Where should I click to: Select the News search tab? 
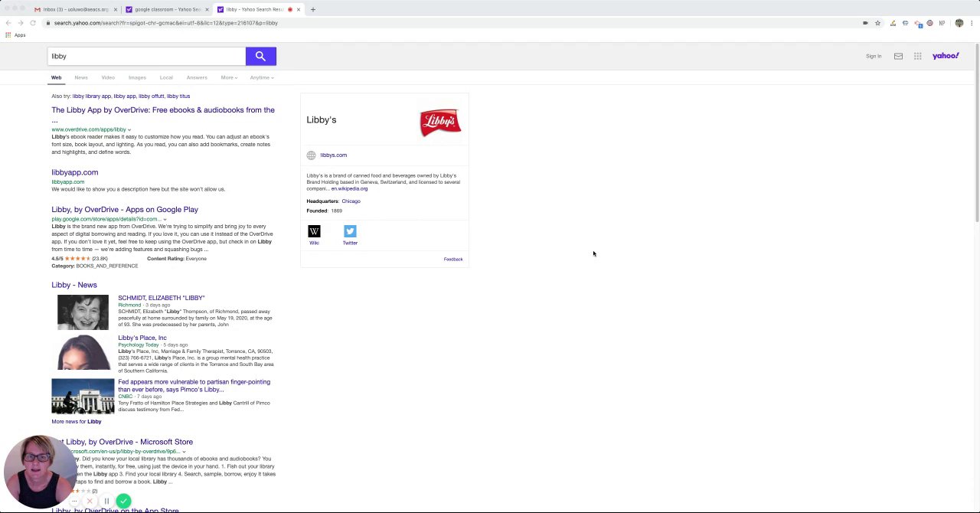tap(80, 77)
